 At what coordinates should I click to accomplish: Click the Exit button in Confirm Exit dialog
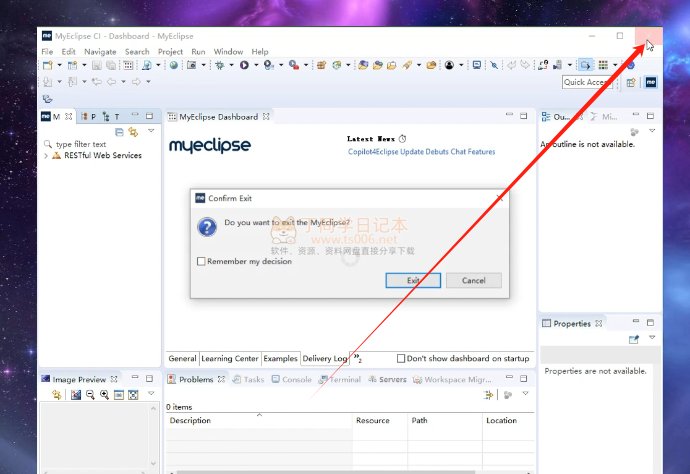click(413, 281)
